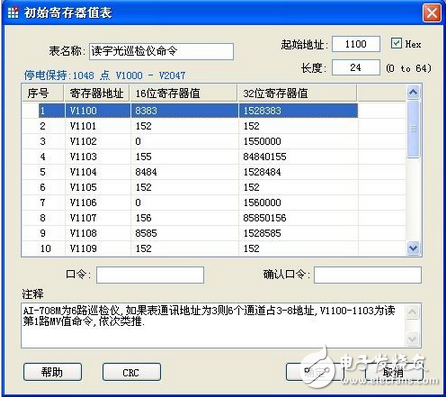This screenshot has height=397, width=447.
Task: Click the 序号 column header
Action: pyautogui.click(x=43, y=93)
